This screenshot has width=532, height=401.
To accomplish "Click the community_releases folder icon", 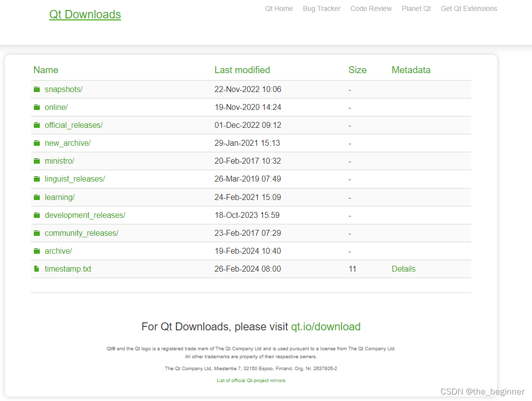I will pos(37,233).
